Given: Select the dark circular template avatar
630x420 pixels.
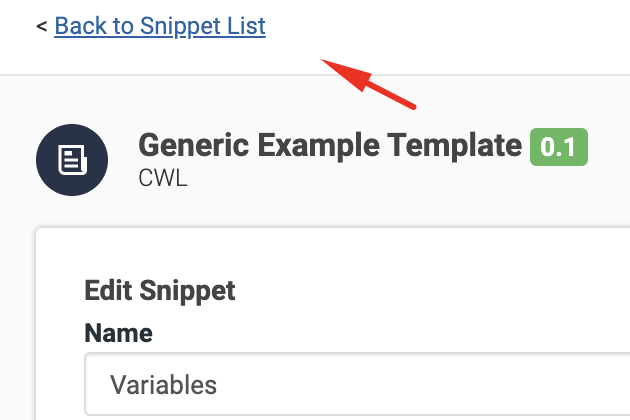Looking at the screenshot, I should (72, 160).
